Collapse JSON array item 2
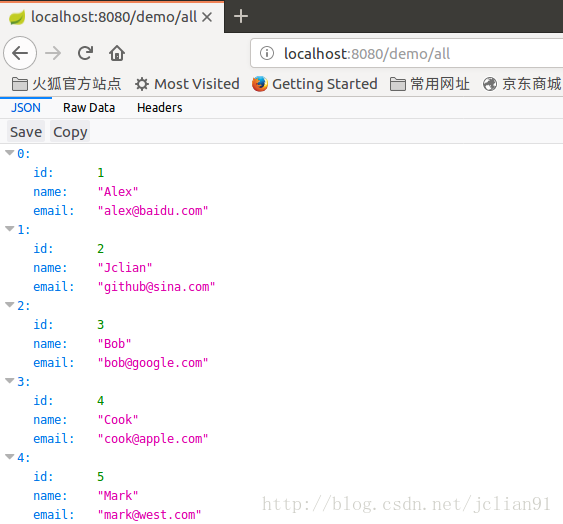The height and width of the screenshot is (524, 563). point(10,305)
